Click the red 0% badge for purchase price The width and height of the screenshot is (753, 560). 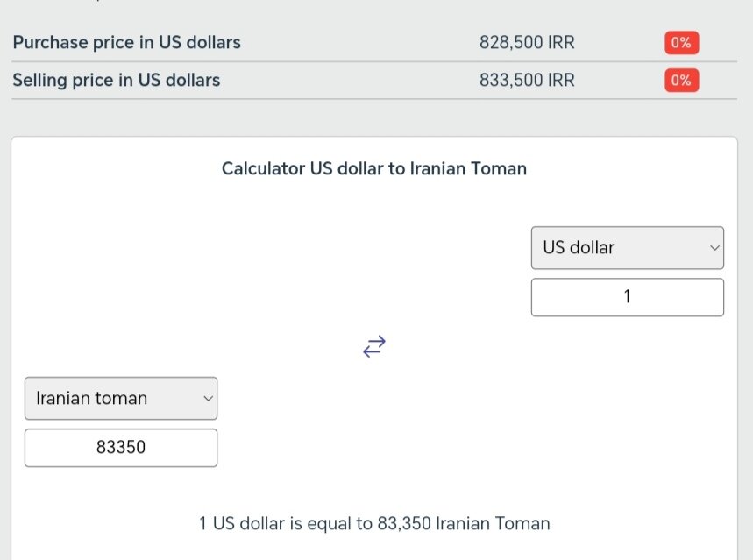pyautogui.click(x=681, y=43)
